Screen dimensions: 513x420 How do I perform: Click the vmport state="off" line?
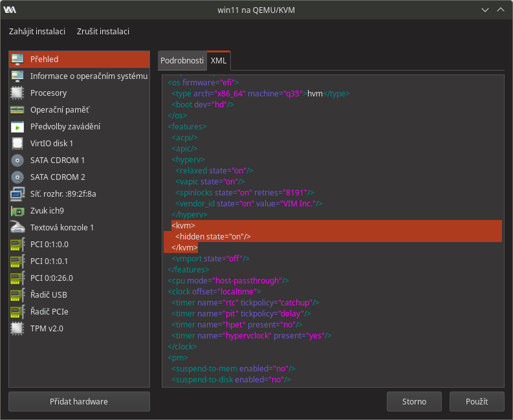coord(210,259)
